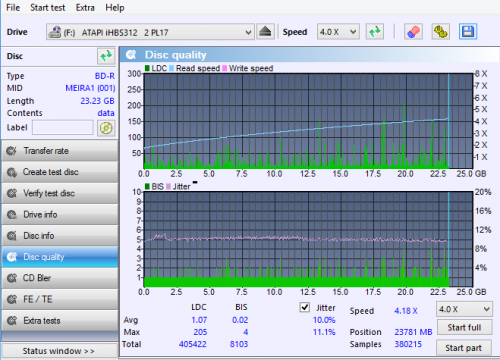The width and height of the screenshot is (500, 360).
Task: Open the Extra menu
Action: tap(85, 7)
